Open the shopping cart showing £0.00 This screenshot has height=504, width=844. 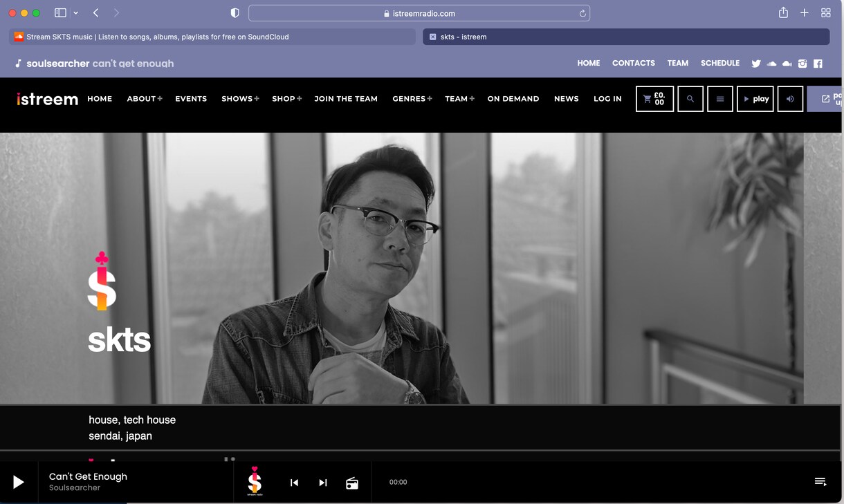pos(654,99)
